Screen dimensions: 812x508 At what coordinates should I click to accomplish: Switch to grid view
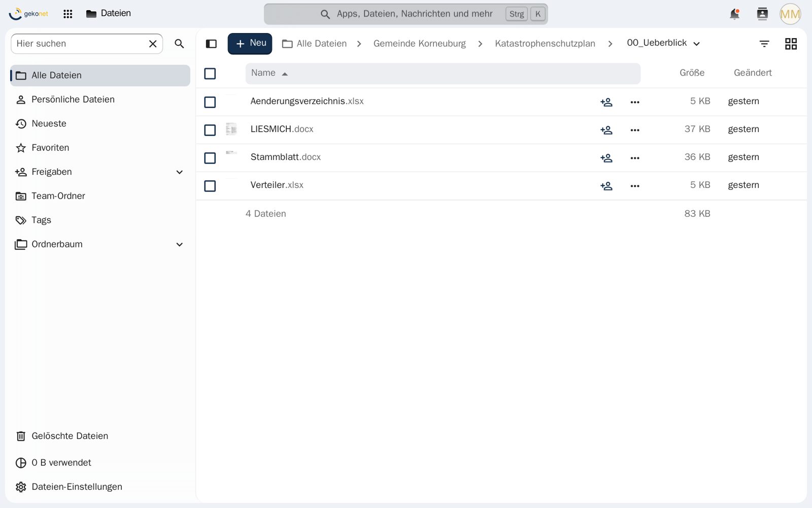pos(791,44)
